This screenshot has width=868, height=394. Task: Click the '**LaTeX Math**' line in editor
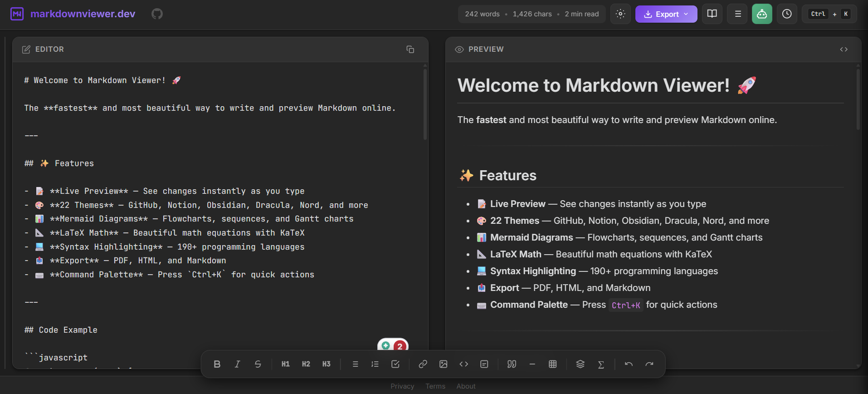click(164, 233)
